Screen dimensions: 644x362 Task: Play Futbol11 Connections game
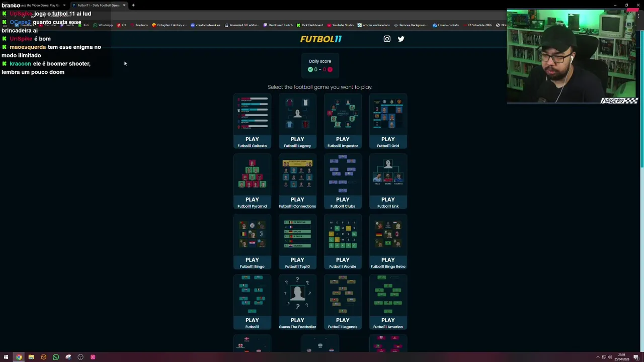click(x=297, y=182)
